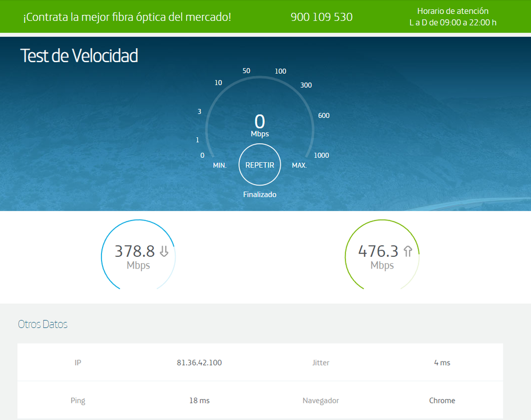Screen dimensions: 531x420
Task: Click the 900 109 530 phone number
Action: tap(321, 17)
